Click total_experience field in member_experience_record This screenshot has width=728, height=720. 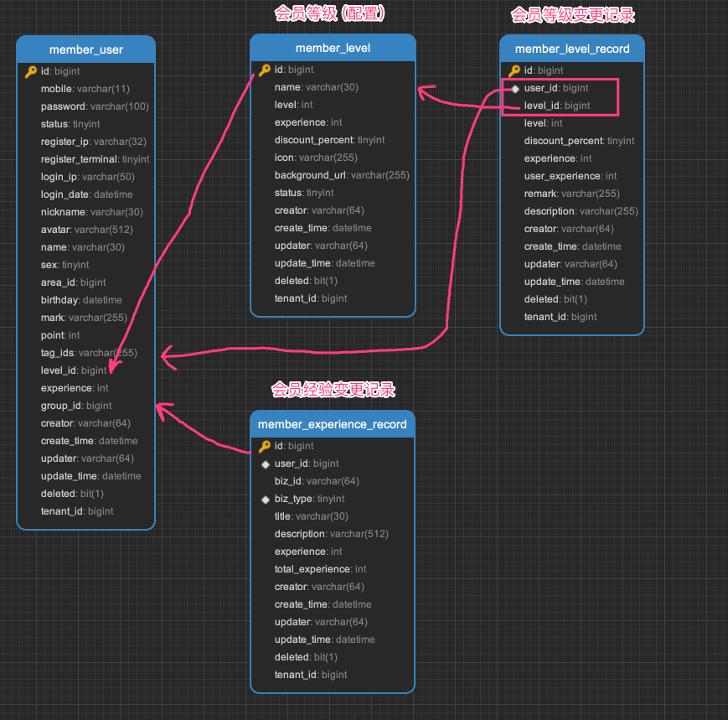[x=320, y=569]
